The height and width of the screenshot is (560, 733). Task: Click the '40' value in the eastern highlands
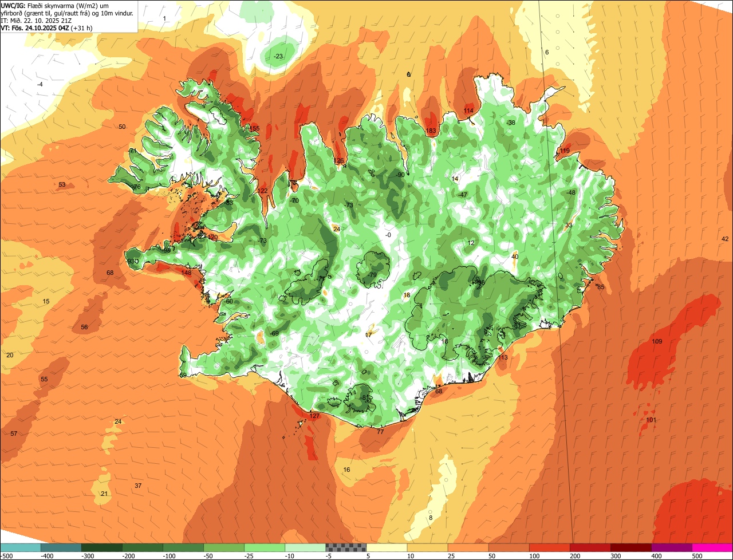click(x=515, y=257)
